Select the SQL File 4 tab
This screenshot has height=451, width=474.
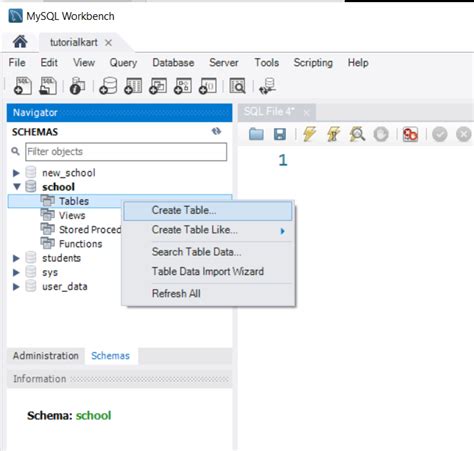(269, 111)
